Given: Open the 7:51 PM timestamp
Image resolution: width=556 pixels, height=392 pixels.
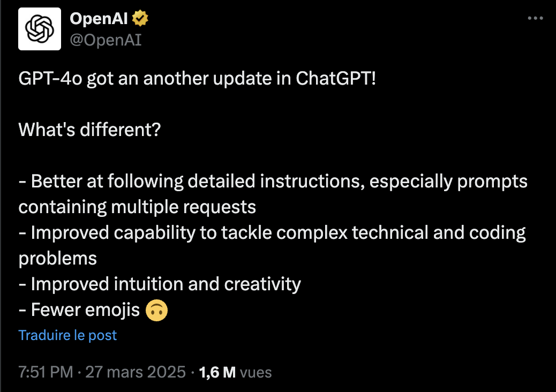Looking at the screenshot, I should pyautogui.click(x=46, y=372).
